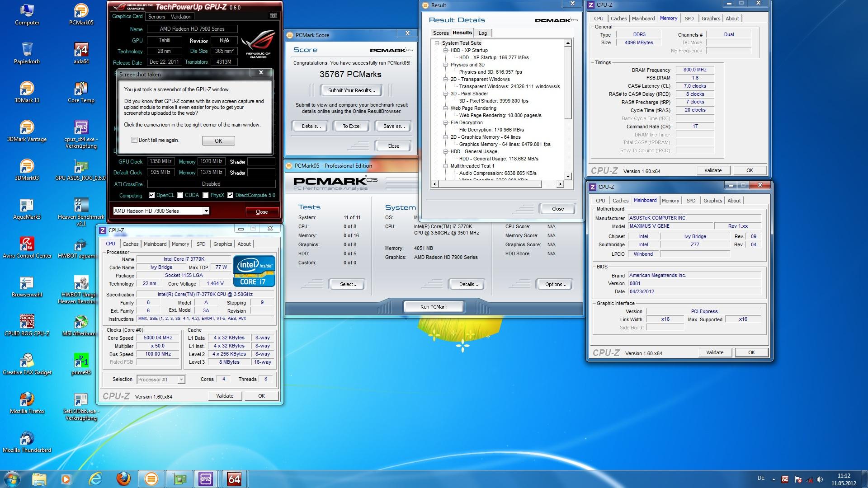Open the Papierkorb recycle bin icon
868x488 pixels.
[27, 53]
